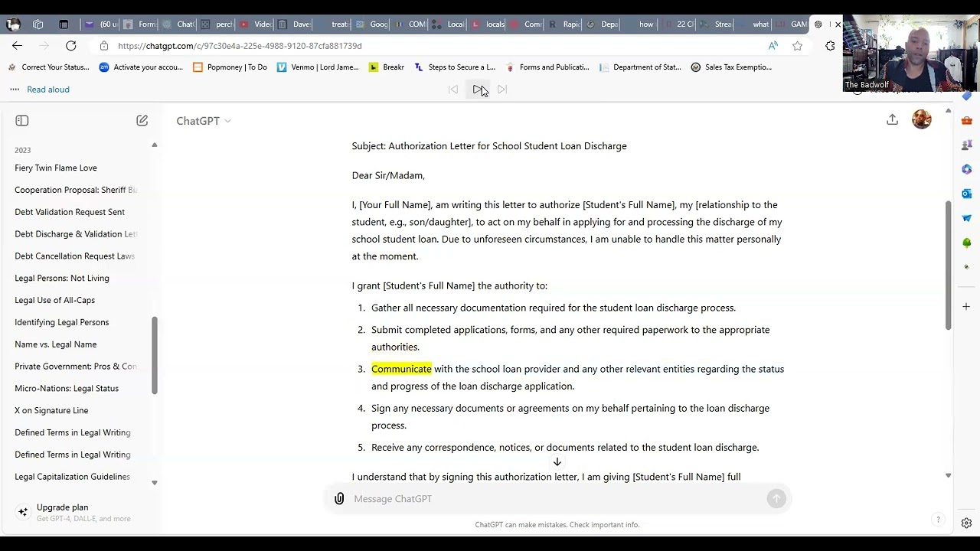980x551 pixels.
Task: Open the 'Debt Validation Request Sent' chat
Action: 70,212
